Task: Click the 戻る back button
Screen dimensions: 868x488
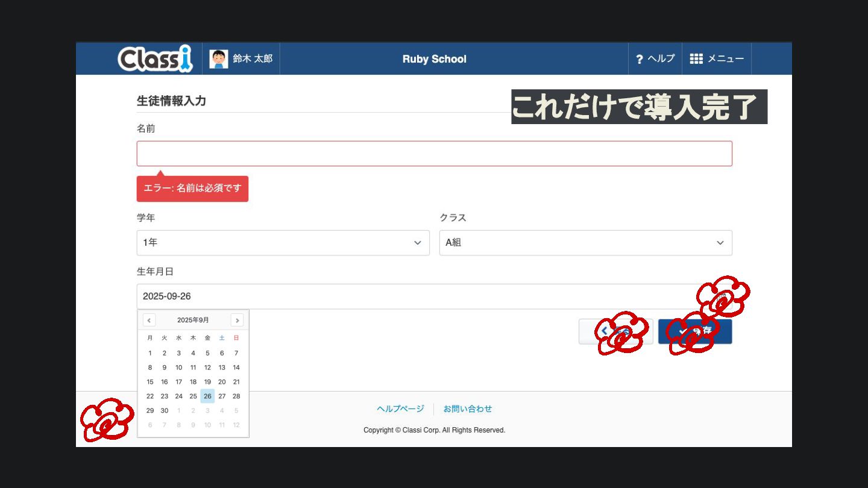Action: (616, 331)
